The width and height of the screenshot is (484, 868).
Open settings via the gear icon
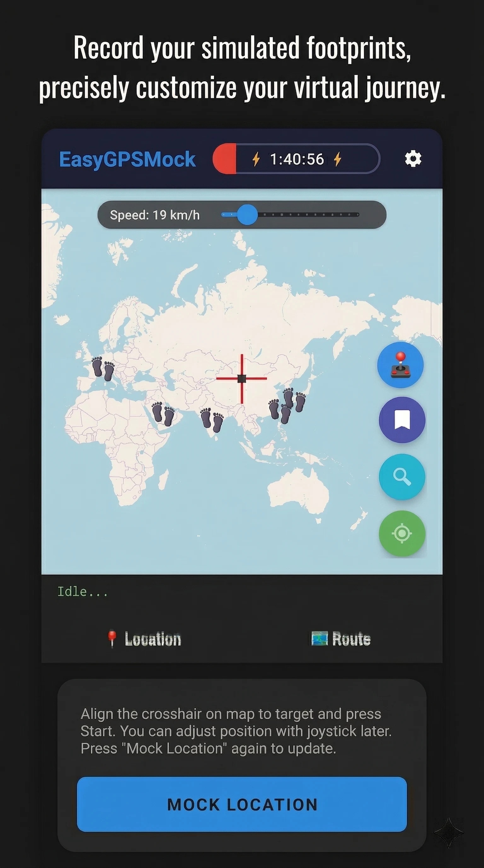click(x=413, y=159)
